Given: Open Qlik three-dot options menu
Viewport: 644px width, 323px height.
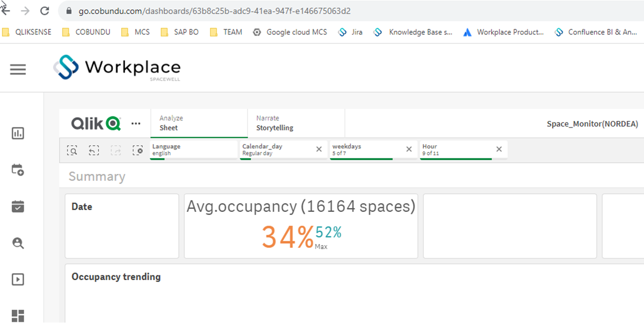Looking at the screenshot, I should tap(136, 124).
